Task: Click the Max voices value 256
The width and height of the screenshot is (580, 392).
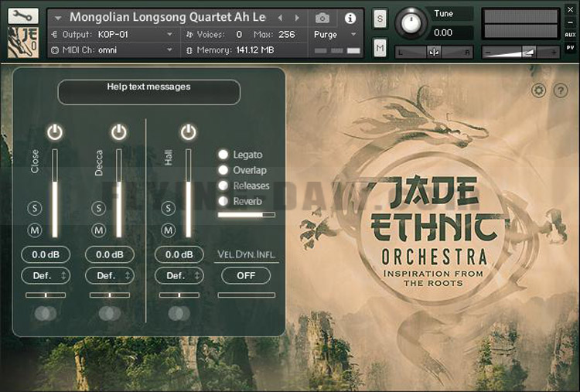Action: point(287,34)
